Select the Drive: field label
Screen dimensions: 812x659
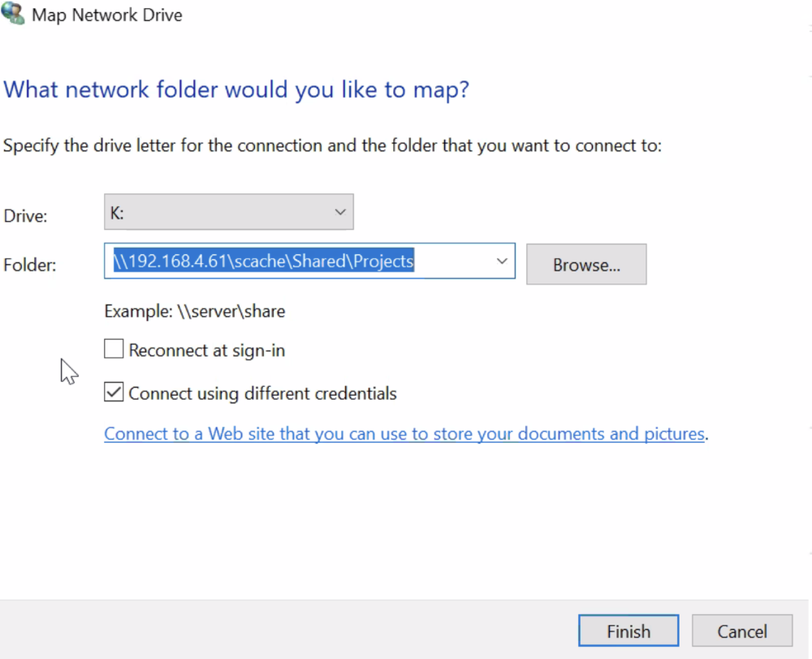point(25,215)
